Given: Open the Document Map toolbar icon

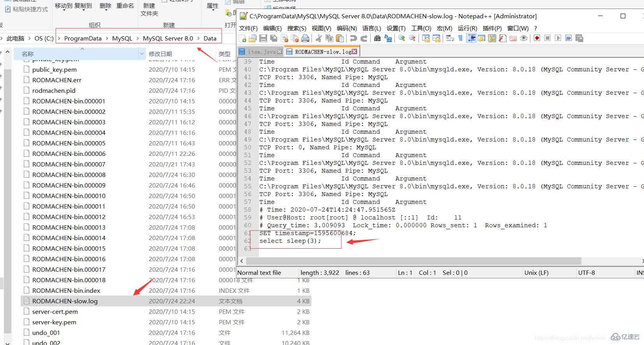Looking at the screenshot, I should [x=492, y=38].
